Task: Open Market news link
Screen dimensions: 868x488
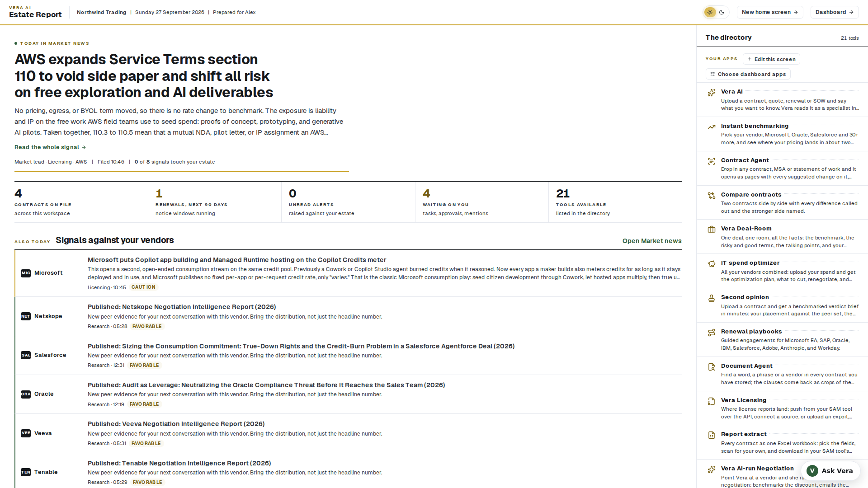Action: [x=652, y=241]
